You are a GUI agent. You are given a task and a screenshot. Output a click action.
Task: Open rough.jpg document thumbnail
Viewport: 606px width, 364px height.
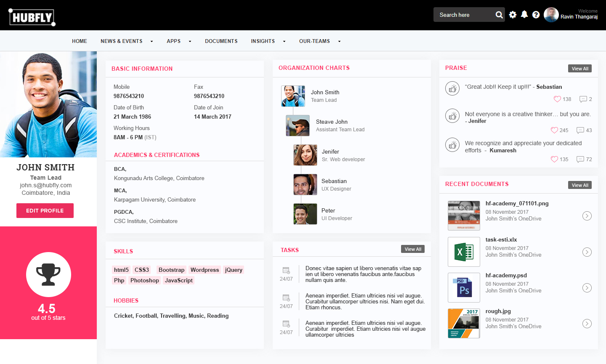[464, 323]
